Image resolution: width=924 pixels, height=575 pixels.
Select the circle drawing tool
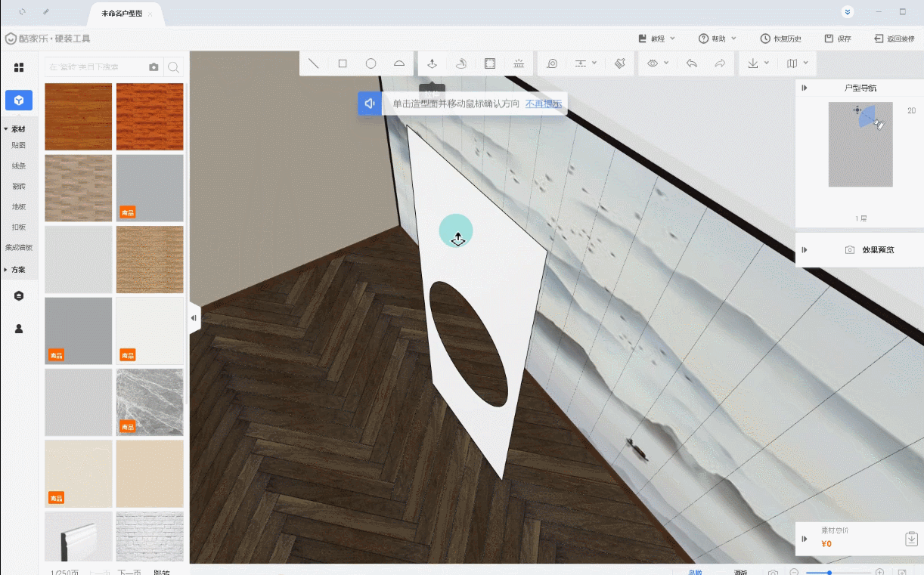click(x=371, y=63)
